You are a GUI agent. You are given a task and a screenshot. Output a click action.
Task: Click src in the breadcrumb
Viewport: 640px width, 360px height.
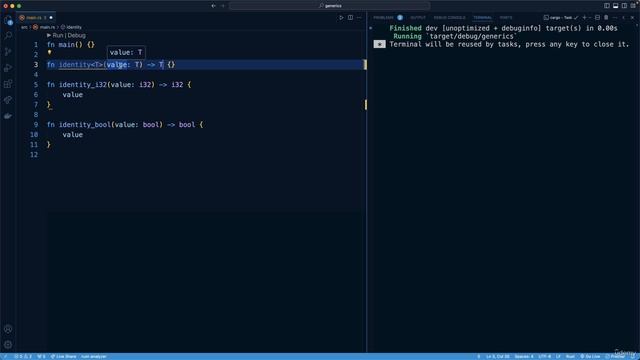click(24, 27)
